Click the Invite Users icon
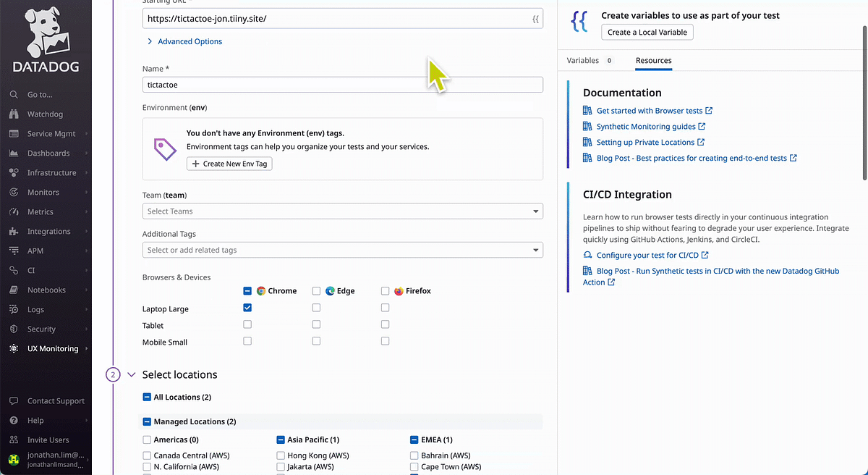The image size is (868, 475). pyautogui.click(x=14, y=440)
